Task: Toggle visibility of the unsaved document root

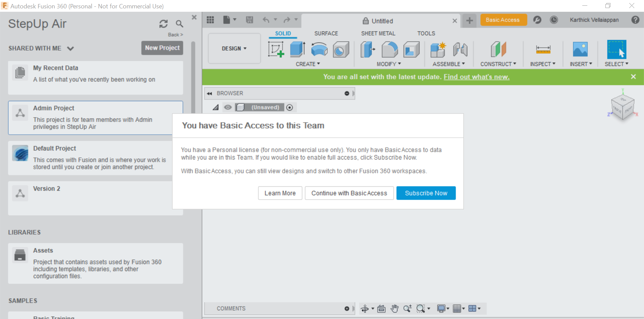Action: click(x=228, y=107)
